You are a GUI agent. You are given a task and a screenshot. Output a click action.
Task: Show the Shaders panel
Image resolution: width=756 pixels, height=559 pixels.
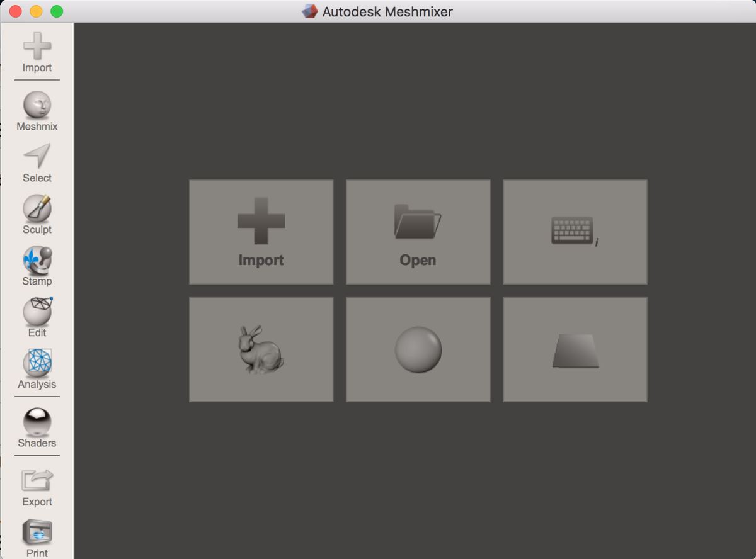click(37, 422)
